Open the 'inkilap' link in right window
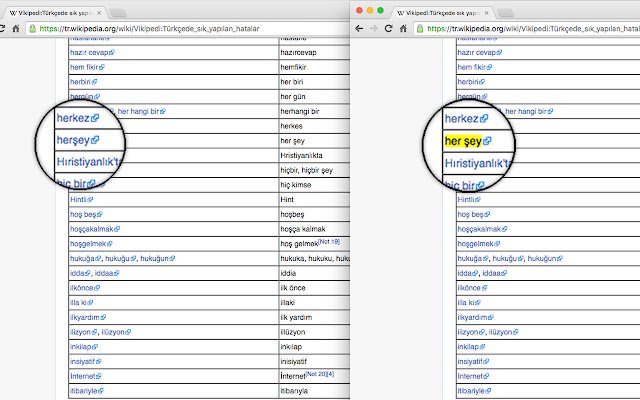Image resolution: width=640 pixels, height=400 pixels. coord(468,347)
